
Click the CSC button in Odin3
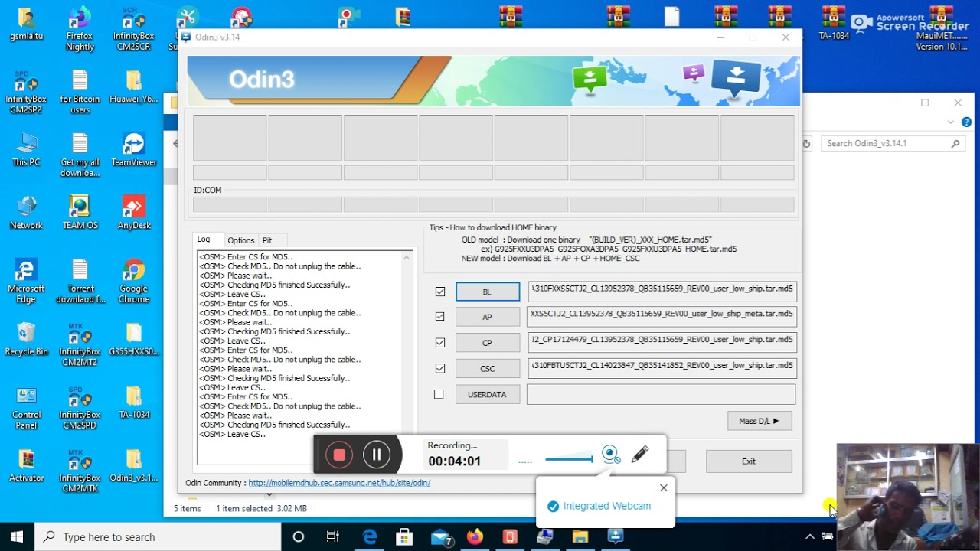[488, 368]
